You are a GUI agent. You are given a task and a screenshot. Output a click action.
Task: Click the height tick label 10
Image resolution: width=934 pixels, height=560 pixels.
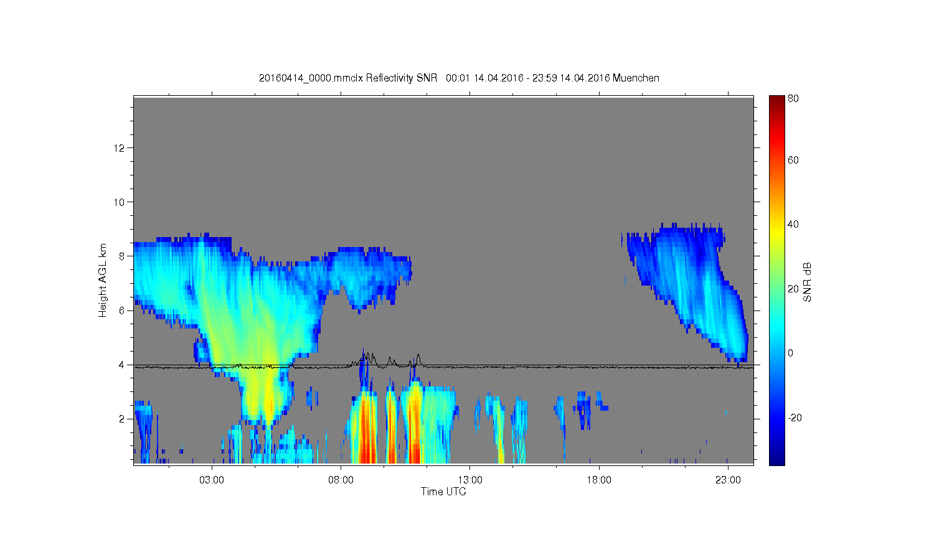coord(120,202)
